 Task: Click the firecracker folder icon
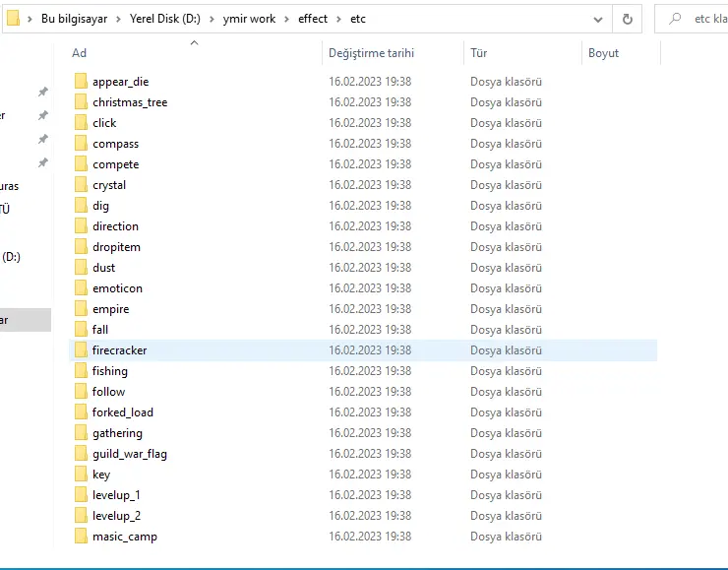[81, 350]
